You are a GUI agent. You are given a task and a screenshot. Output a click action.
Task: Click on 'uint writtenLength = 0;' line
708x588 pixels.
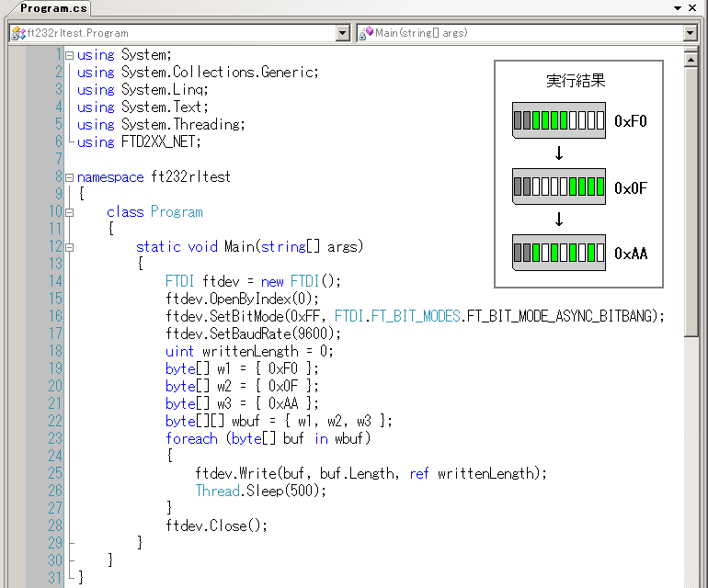[x=249, y=352]
